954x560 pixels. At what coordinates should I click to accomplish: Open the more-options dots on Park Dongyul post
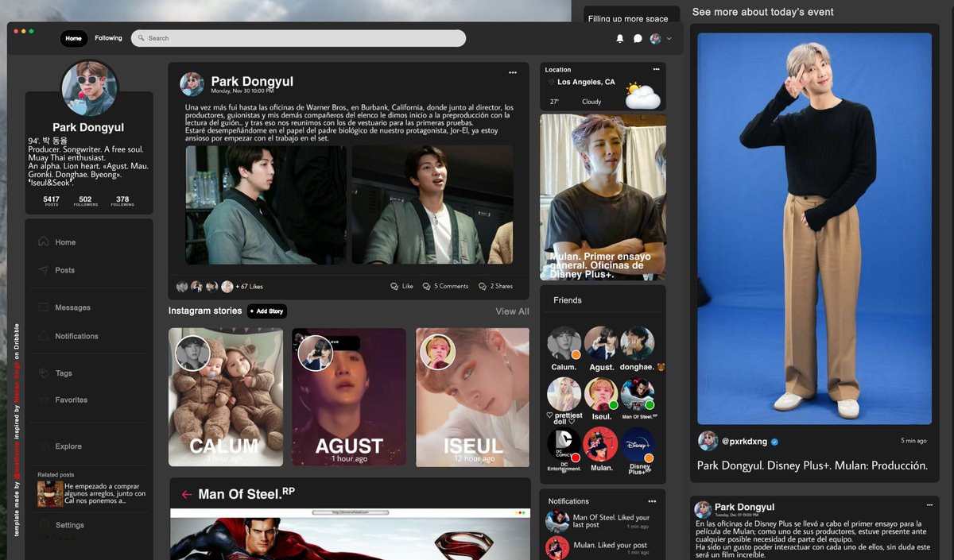coord(513,72)
